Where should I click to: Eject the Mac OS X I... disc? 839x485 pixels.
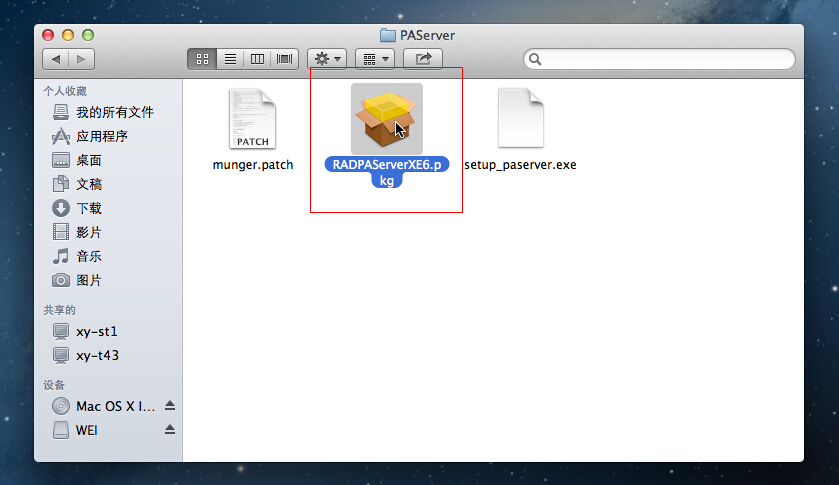pyautogui.click(x=170, y=406)
